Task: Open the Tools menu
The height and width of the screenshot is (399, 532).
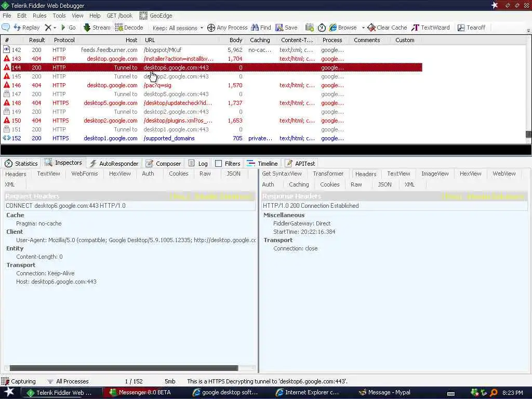Action: tap(59, 16)
